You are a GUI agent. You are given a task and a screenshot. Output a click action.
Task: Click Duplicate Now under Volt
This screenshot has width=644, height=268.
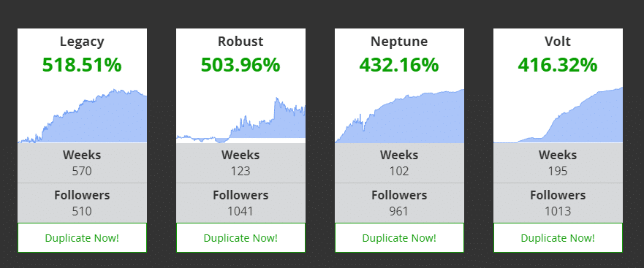pyautogui.click(x=558, y=237)
